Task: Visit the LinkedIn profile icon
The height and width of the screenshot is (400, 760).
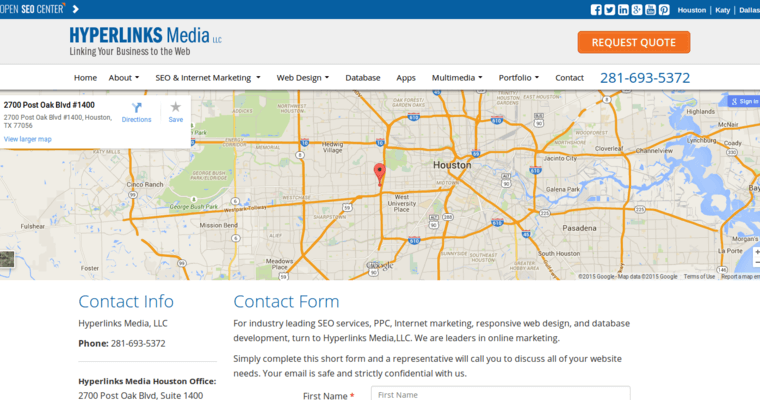Action: coord(623,10)
